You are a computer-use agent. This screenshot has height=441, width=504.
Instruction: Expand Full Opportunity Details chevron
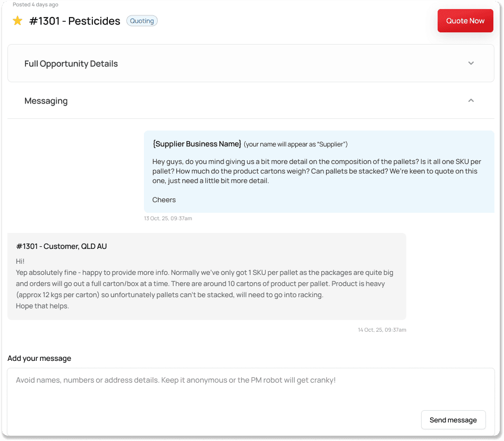[471, 63]
